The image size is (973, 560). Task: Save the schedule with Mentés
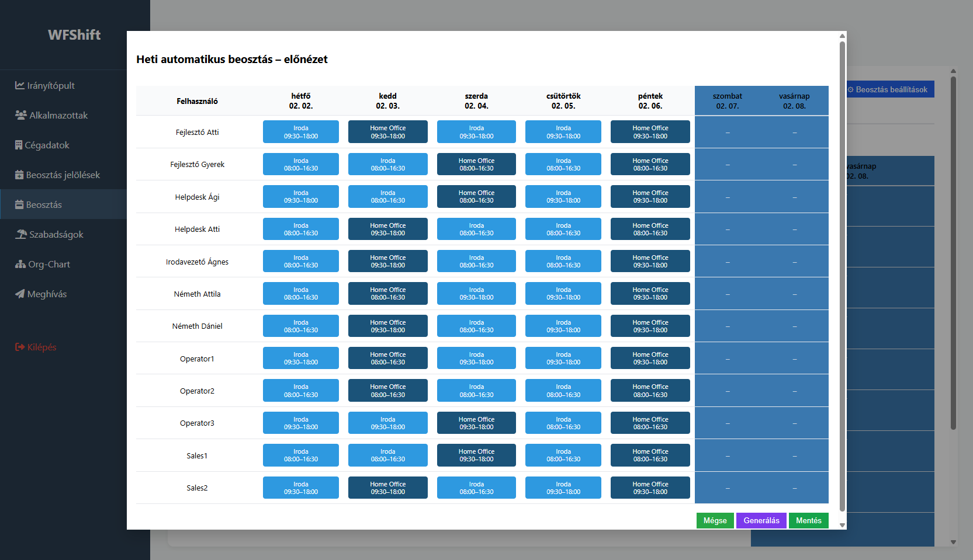click(x=808, y=520)
